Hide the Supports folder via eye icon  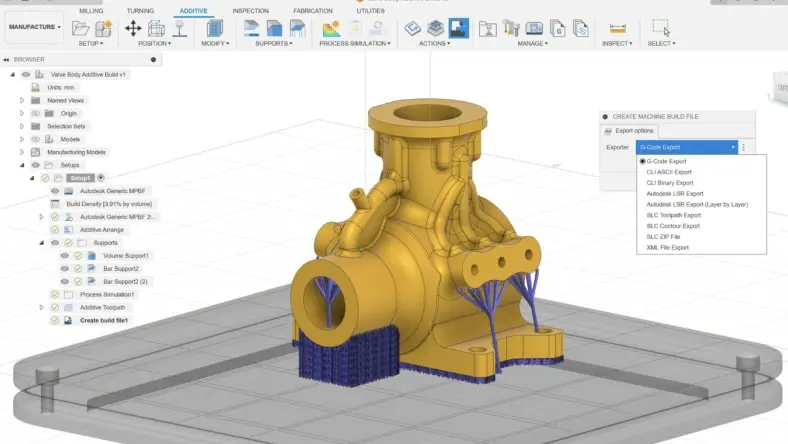tap(55, 243)
